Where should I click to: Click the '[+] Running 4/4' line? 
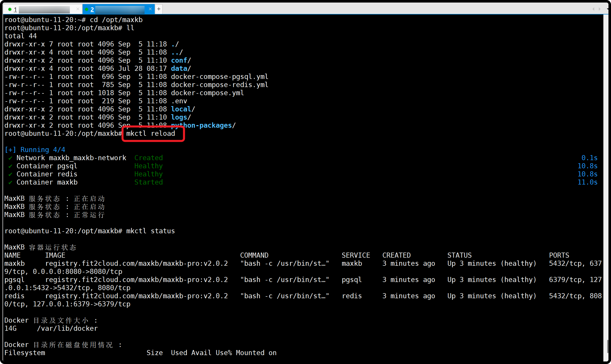[x=35, y=150]
